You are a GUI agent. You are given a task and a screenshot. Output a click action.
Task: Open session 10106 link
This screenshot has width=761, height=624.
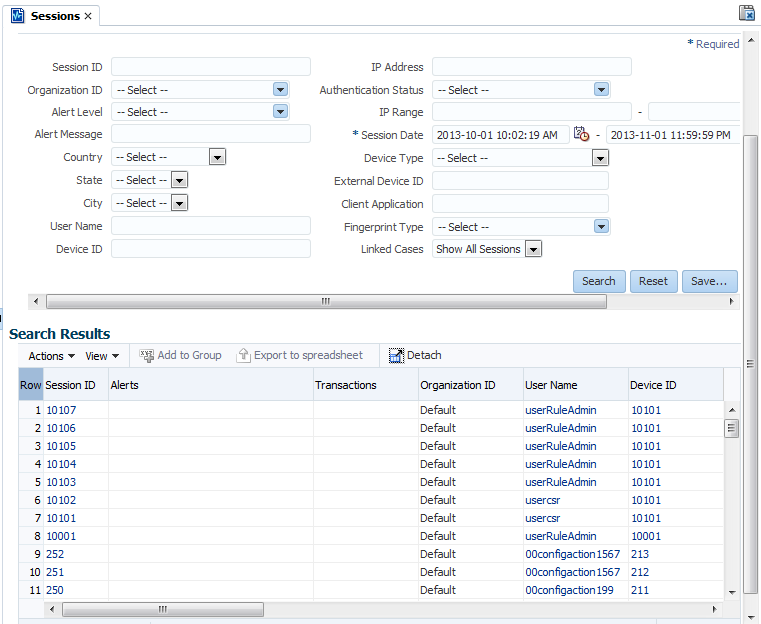click(x=61, y=428)
